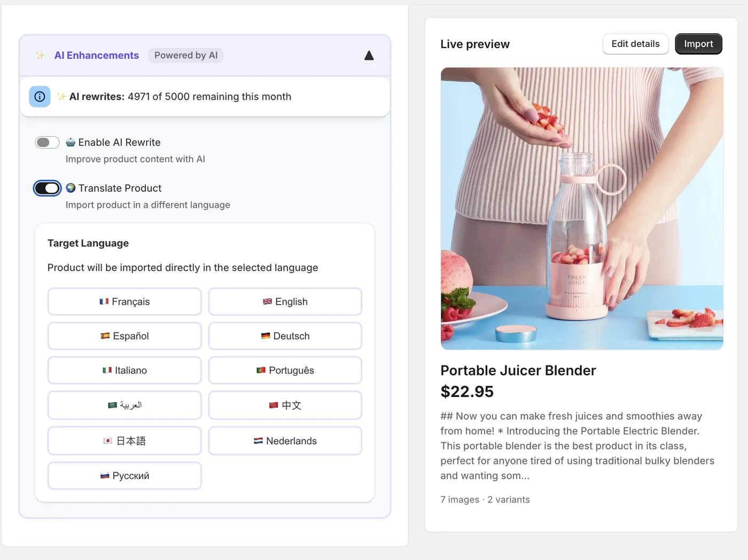
Task: Click the sparkle icon next to AI Enhancements
Action: click(40, 56)
